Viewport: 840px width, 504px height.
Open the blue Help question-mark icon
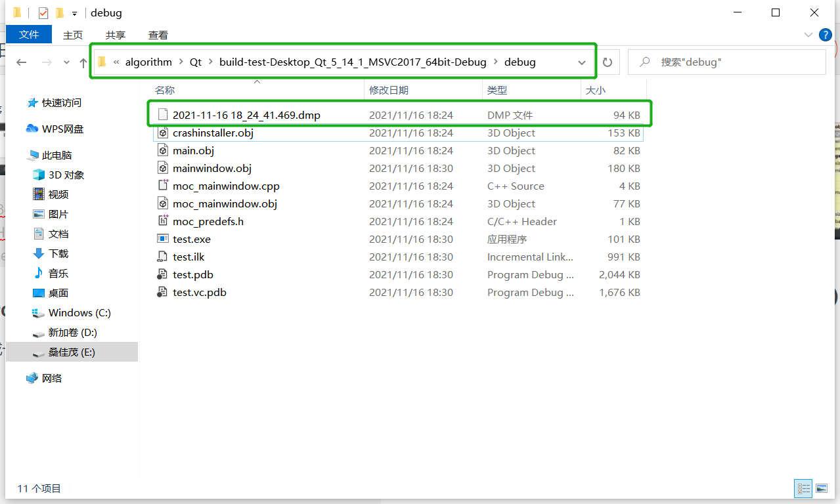click(x=826, y=35)
